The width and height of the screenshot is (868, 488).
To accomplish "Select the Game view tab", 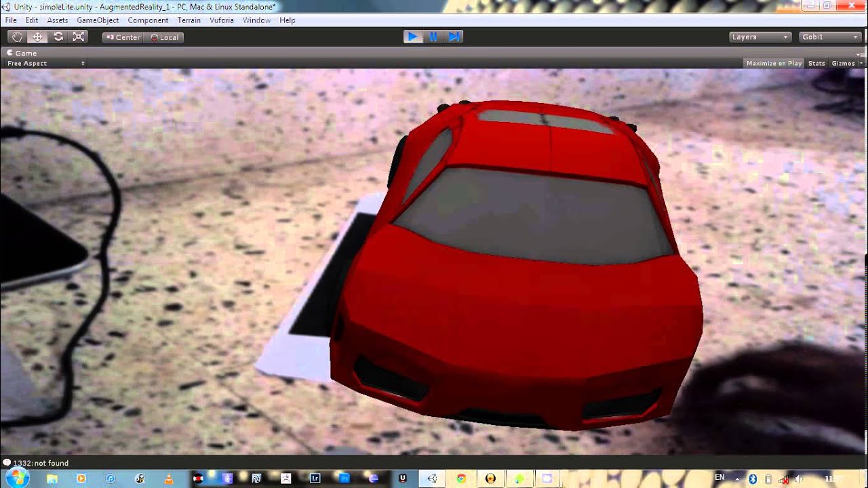I will coord(22,53).
